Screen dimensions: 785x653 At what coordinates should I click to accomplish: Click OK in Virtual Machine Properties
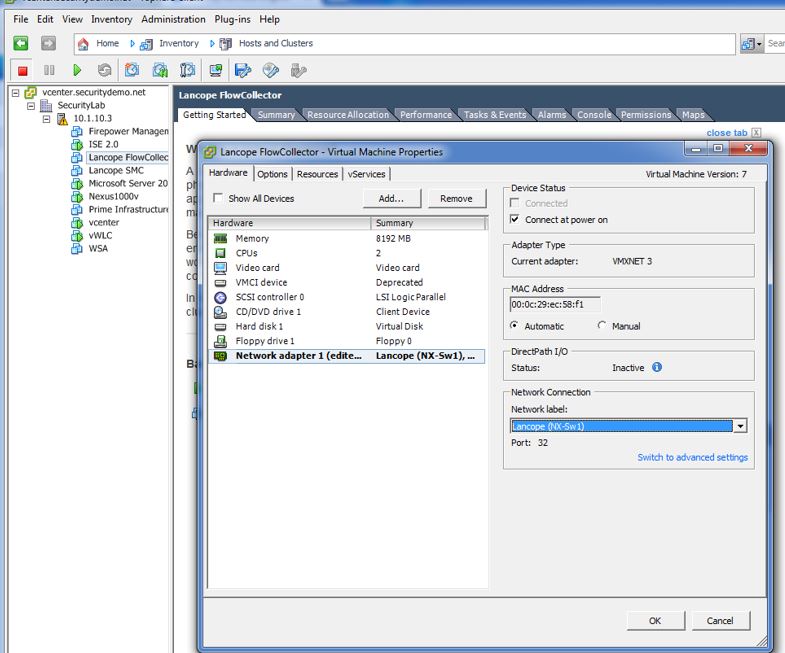point(655,620)
